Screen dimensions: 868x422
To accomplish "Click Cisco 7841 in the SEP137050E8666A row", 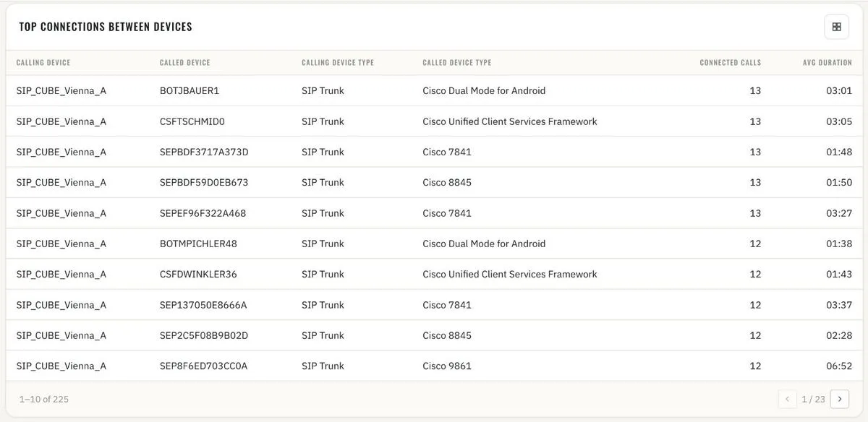I will pyautogui.click(x=447, y=305).
